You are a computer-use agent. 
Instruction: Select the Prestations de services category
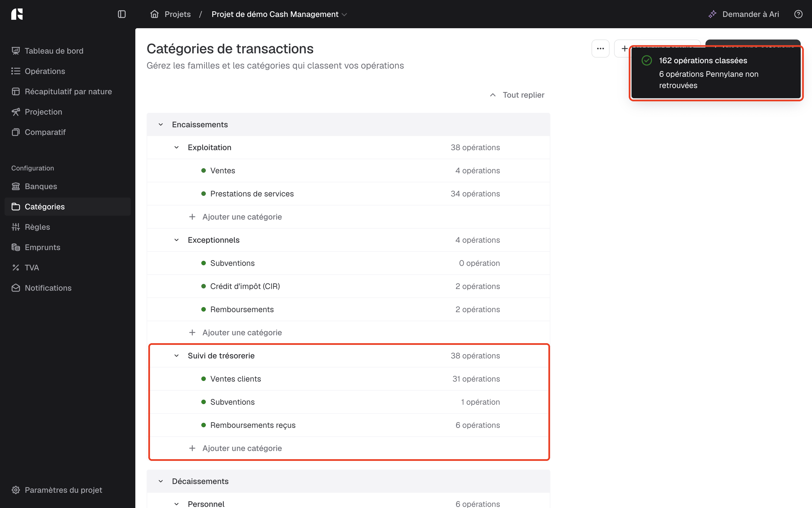coord(348,194)
